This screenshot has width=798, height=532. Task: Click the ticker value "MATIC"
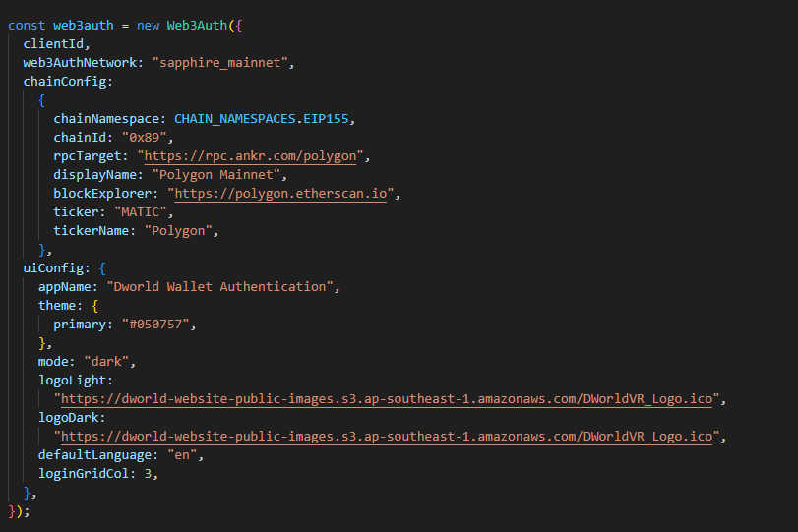(x=141, y=212)
